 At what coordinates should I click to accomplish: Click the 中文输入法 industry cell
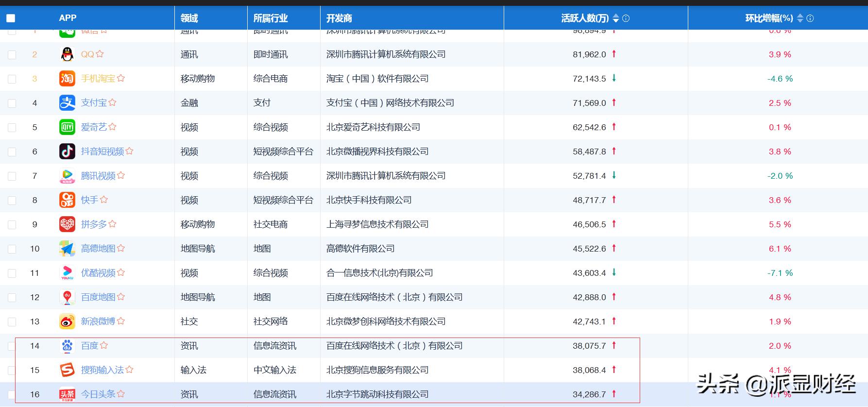coord(275,370)
